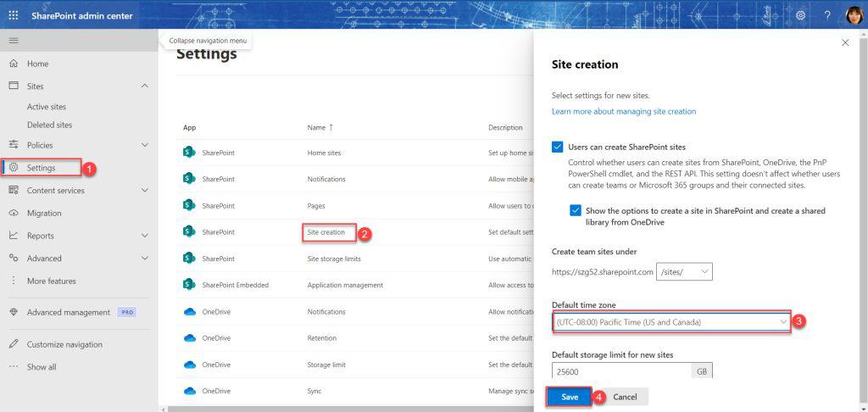The height and width of the screenshot is (412, 868).
Task: Open SharePoint Notifications setting
Action: point(326,180)
